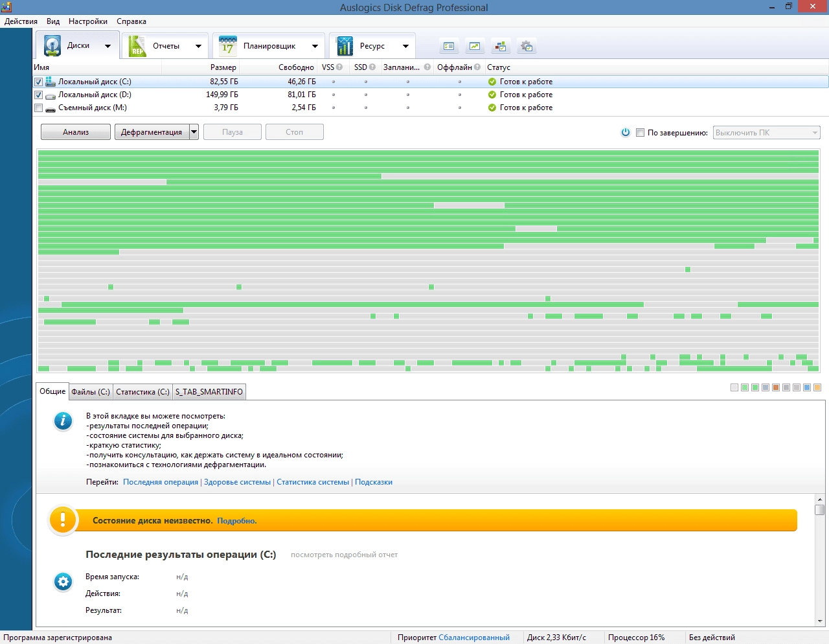The height and width of the screenshot is (644, 829).
Task: Expand the Ресурс dropdown arrow
Action: 405,46
